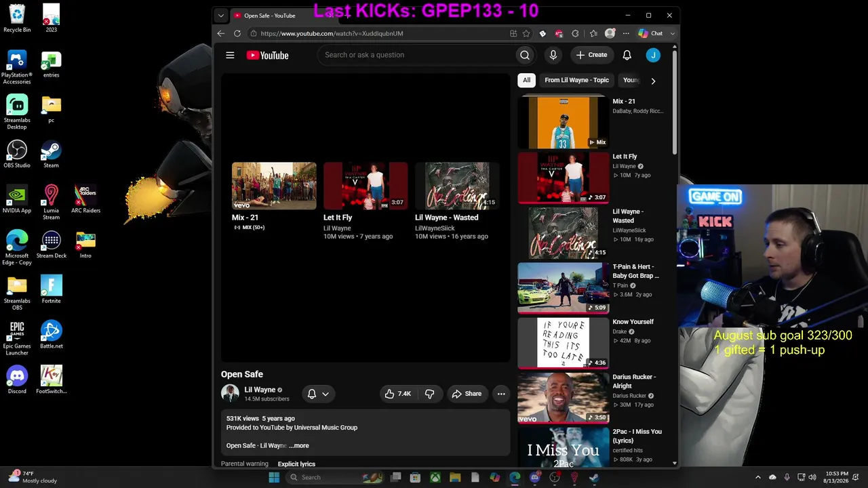Open T-Pain Baby Got Brap thumbnail
The image size is (868, 488).
coord(564,287)
